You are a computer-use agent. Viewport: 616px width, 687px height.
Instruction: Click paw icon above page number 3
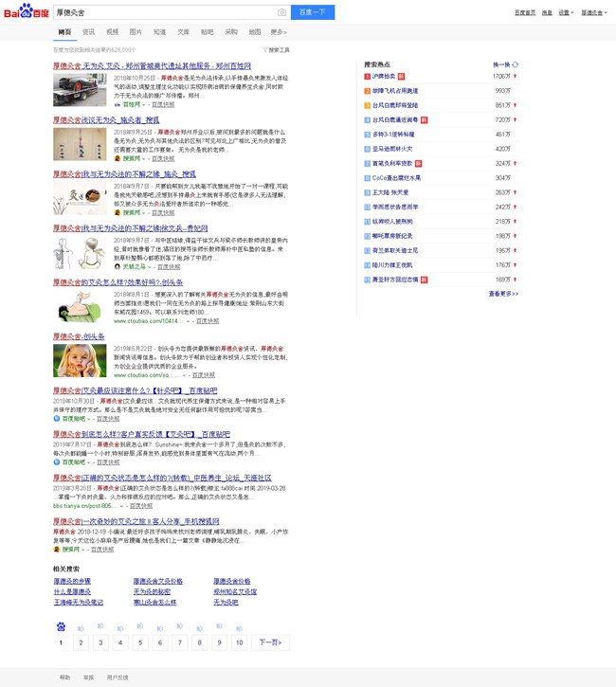100,625
